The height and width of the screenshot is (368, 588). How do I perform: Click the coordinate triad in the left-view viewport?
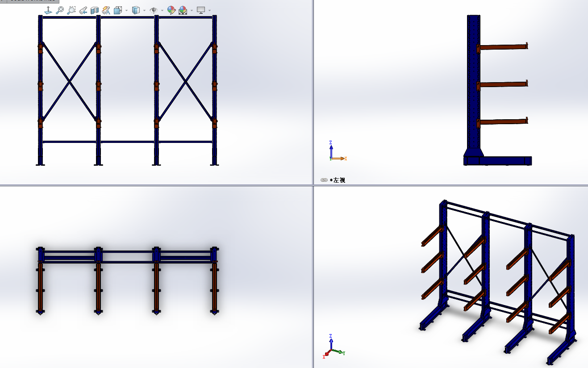point(338,151)
